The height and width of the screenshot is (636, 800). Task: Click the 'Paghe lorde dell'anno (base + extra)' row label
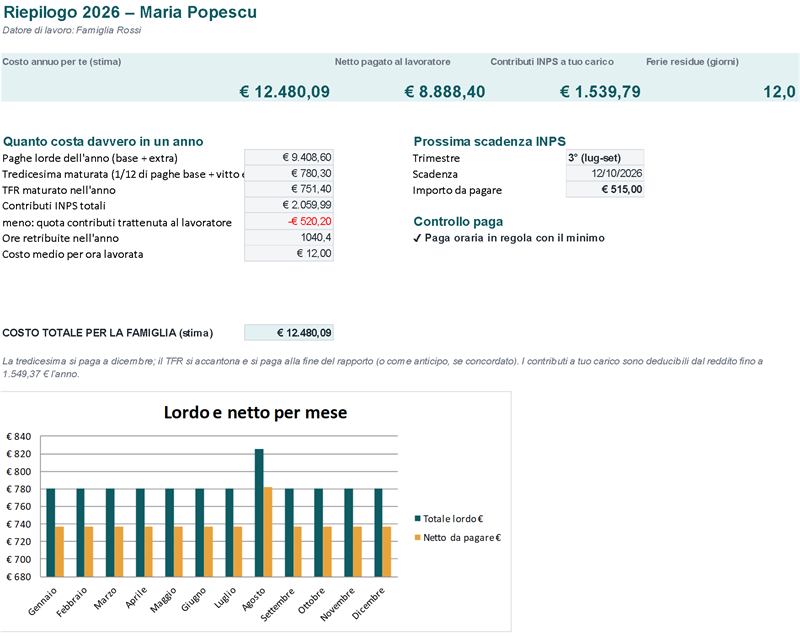[x=90, y=158]
